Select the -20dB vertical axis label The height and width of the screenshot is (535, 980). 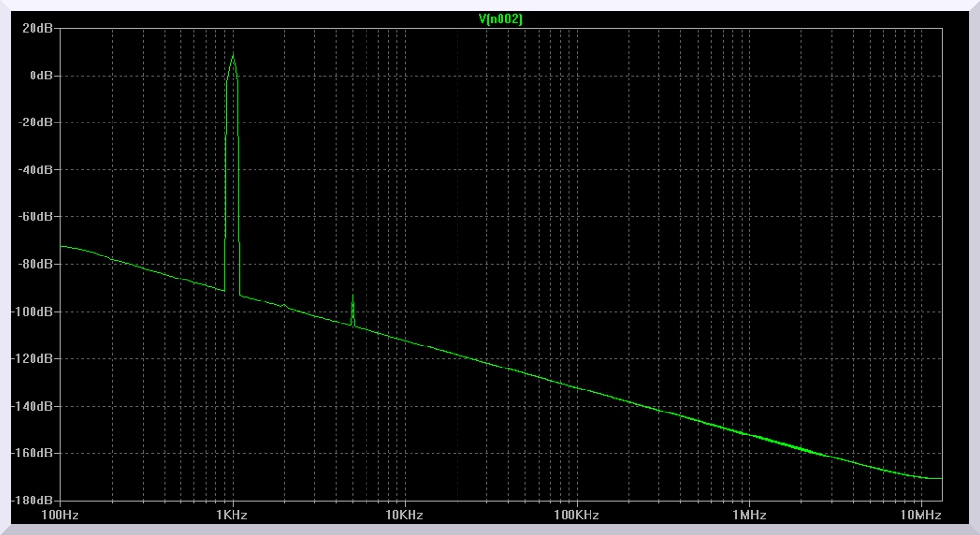pos(36,123)
